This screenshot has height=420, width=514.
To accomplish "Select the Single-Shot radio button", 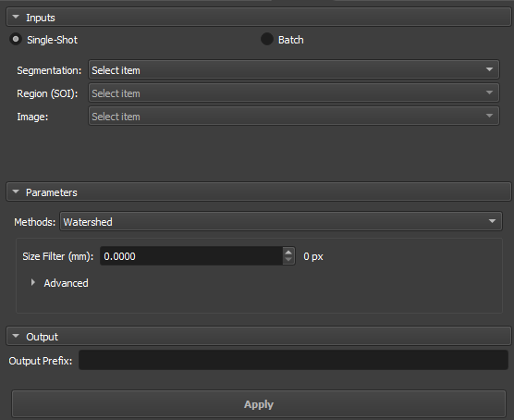I will [16, 40].
